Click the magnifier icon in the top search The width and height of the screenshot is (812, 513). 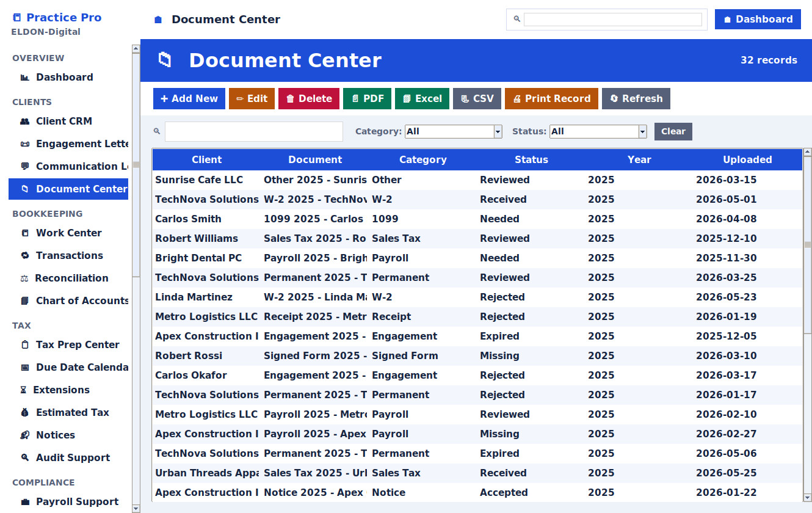point(517,20)
